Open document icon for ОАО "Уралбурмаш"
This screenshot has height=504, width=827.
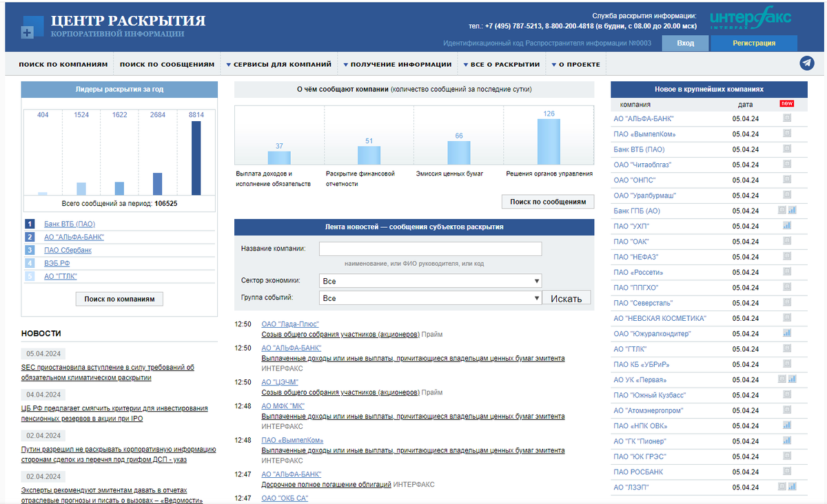pyautogui.click(x=787, y=195)
